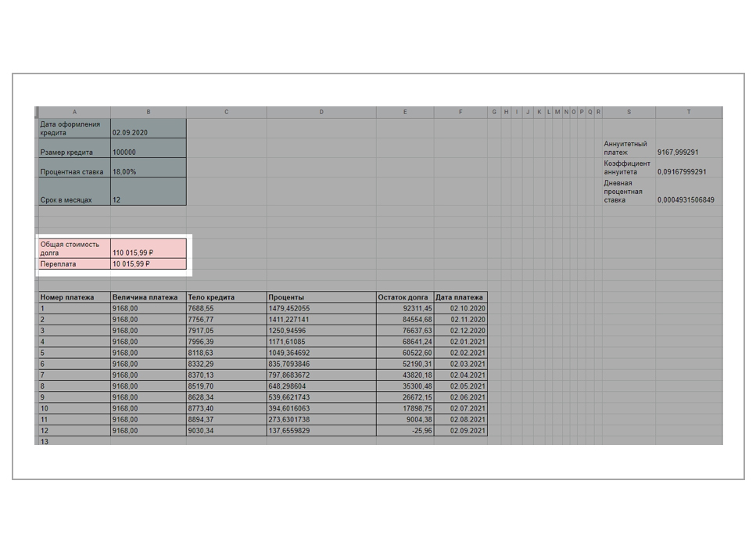The height and width of the screenshot is (556, 756).
Task: Click the loan amount cell 100000
Action: click(x=149, y=148)
